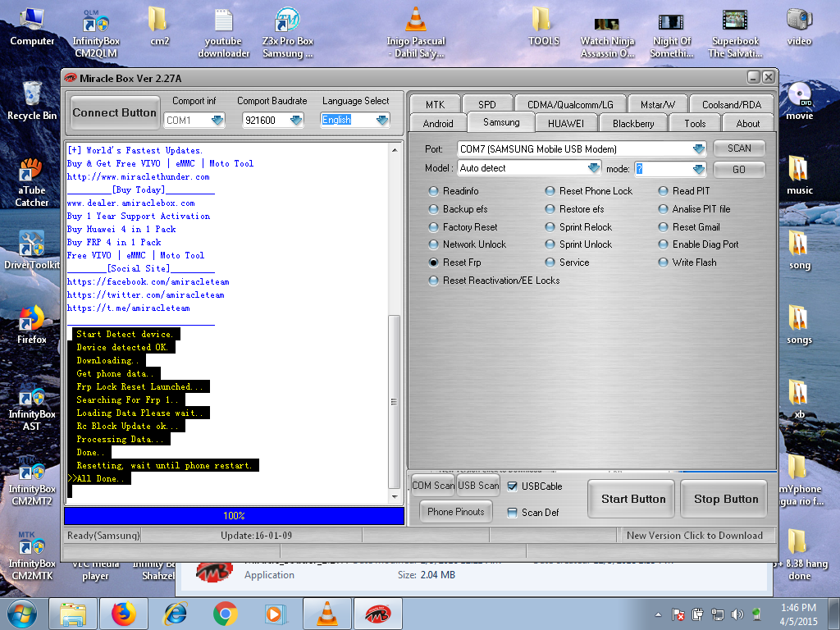Uncheck the USBCable checkbox

512,486
